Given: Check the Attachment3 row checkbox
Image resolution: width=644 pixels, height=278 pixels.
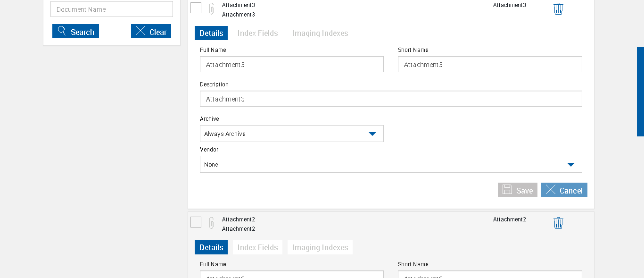Looking at the screenshot, I should pos(196,8).
